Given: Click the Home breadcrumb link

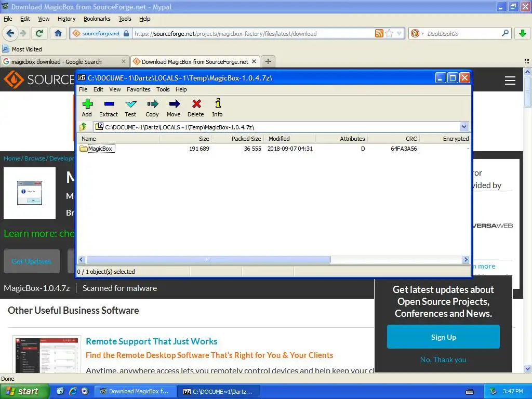Looking at the screenshot, I should (12, 158).
